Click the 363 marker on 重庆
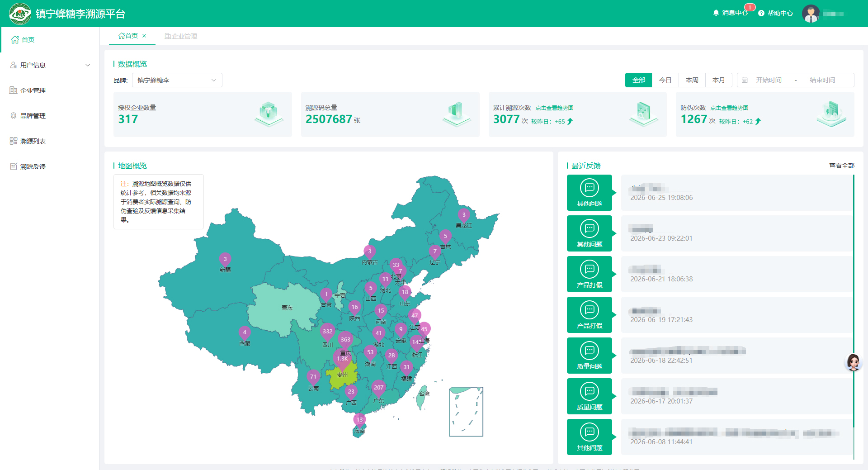The image size is (868, 470). coord(345,340)
